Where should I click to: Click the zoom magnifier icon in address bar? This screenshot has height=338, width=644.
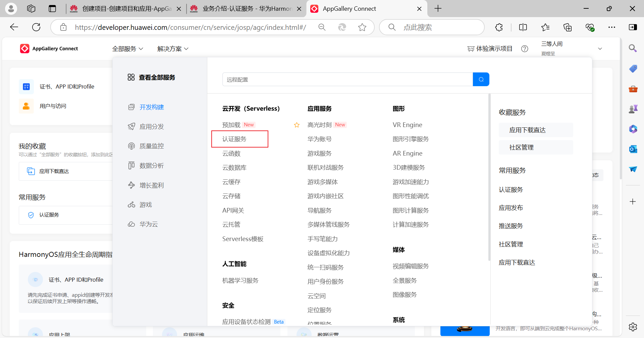322,27
